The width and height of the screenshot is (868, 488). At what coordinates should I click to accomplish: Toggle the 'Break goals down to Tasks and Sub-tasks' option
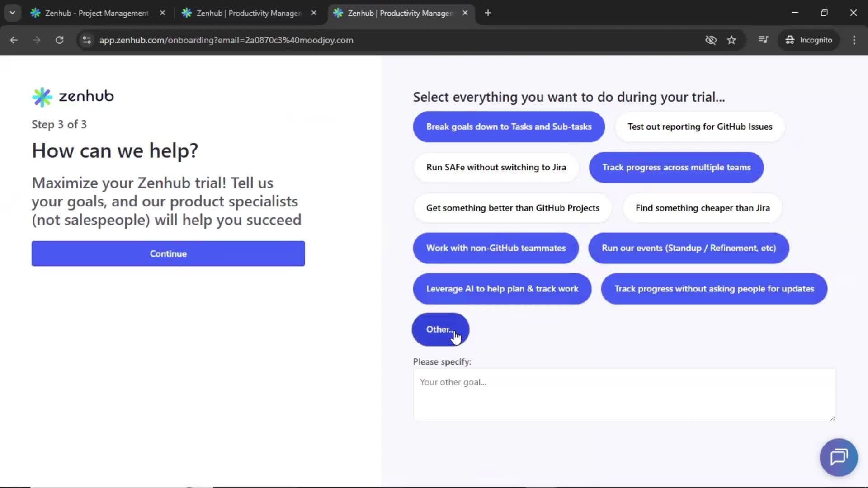tap(508, 127)
